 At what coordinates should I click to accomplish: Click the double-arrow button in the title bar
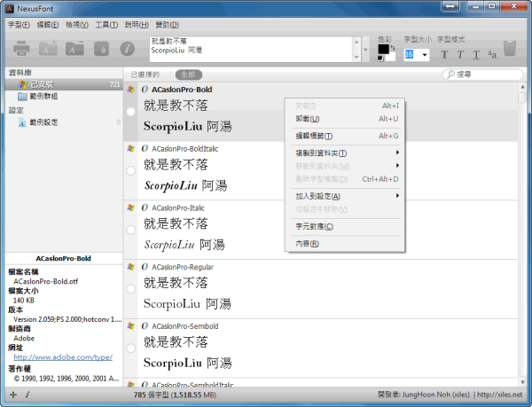pyautogui.click(x=450, y=6)
